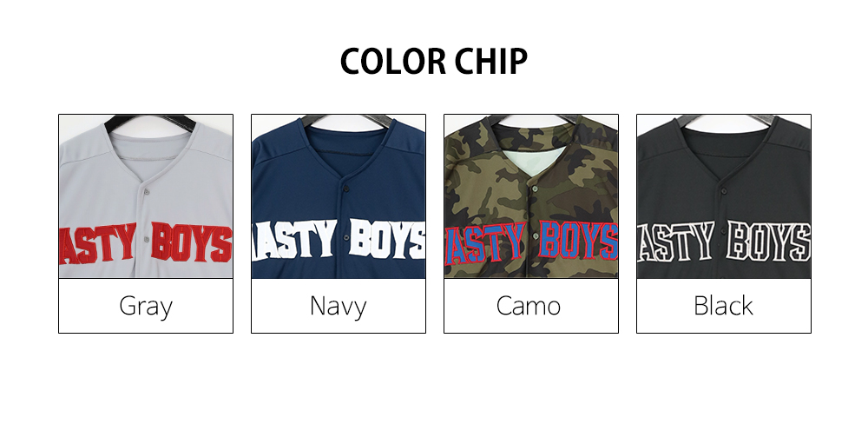Click the Black color label
The height and width of the screenshot is (424, 868).
(723, 305)
